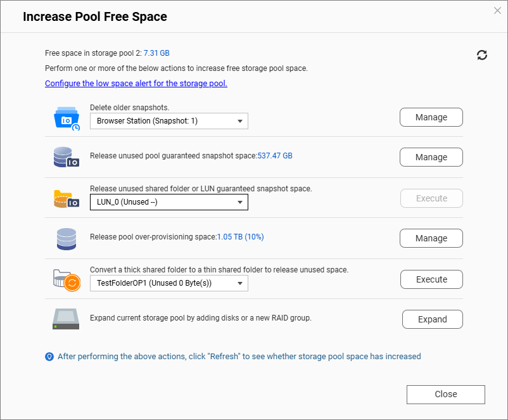
Task: Click Manage for deleting older snapshots
Action: tap(431, 117)
